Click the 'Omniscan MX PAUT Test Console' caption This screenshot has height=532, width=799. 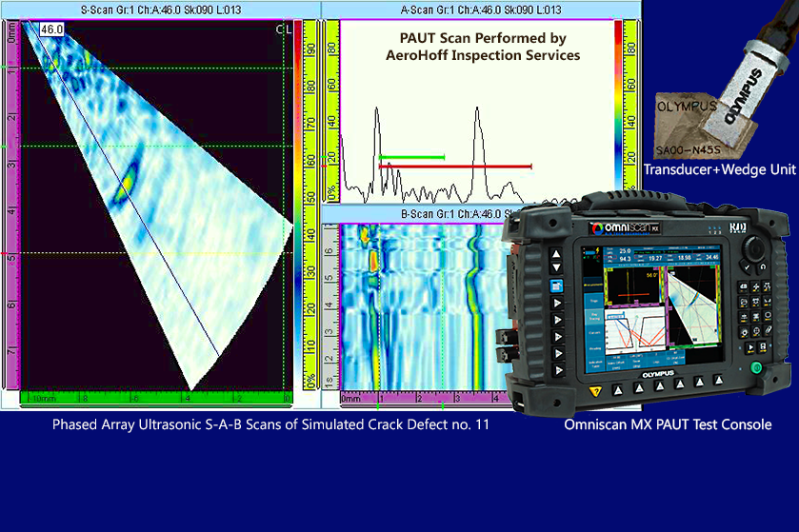pos(668,424)
